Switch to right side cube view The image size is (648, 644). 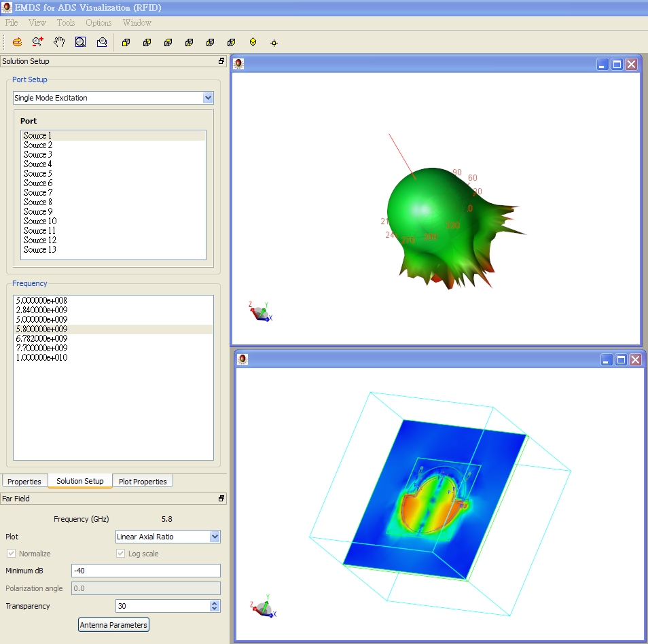point(232,42)
